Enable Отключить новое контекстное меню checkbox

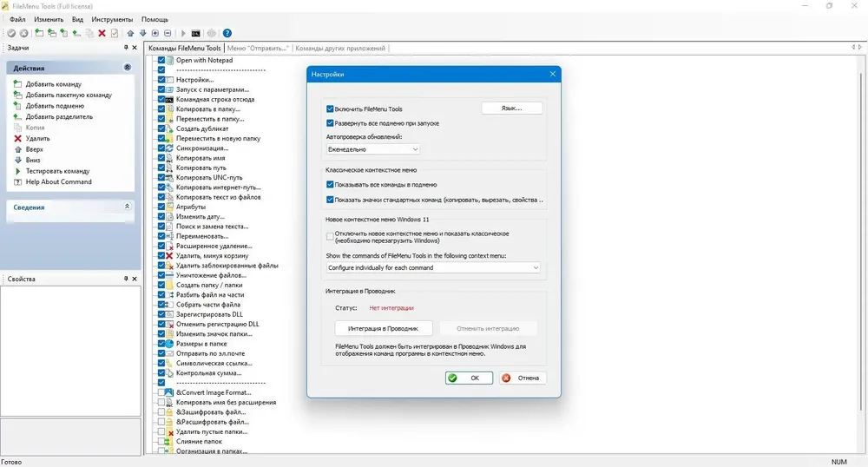pos(330,237)
